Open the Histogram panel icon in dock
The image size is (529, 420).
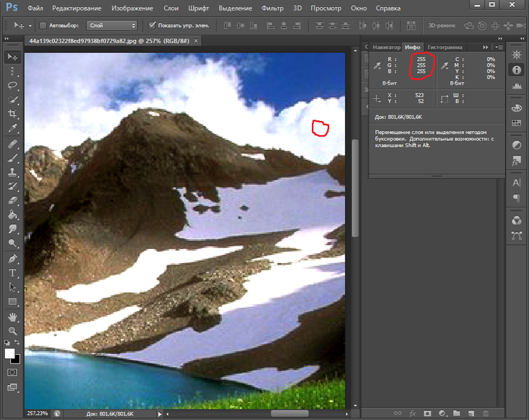click(516, 86)
